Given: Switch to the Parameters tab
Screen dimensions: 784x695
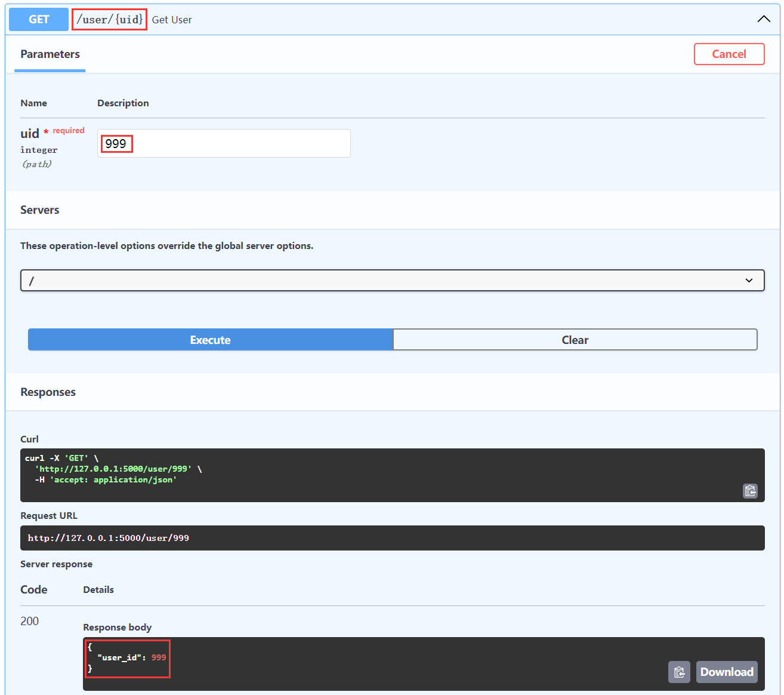Looking at the screenshot, I should tap(50, 54).
